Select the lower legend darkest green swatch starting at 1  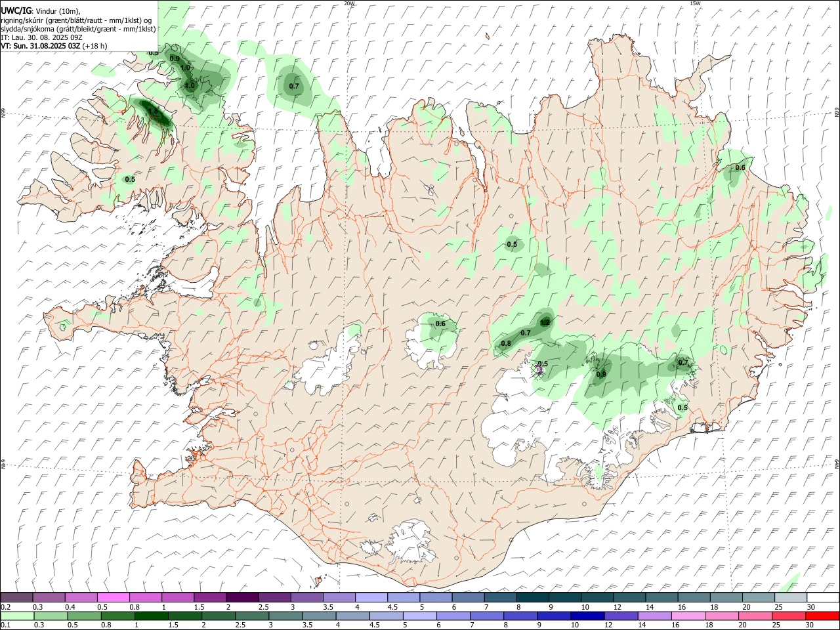point(151,616)
